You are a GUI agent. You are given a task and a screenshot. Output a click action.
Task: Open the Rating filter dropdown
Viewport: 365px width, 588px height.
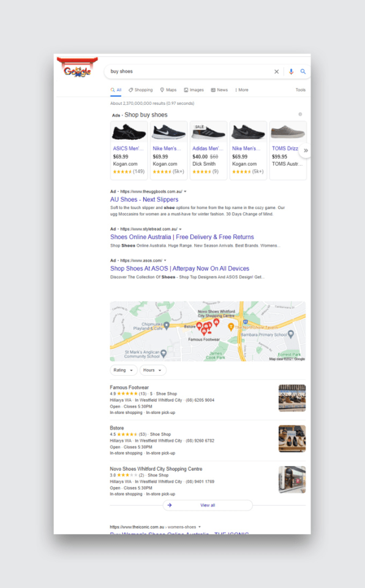point(124,370)
